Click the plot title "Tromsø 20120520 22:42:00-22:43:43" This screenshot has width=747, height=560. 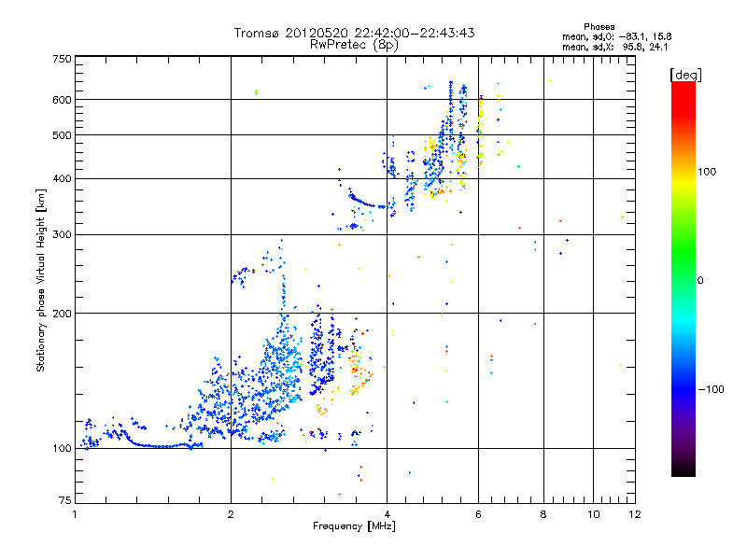tap(354, 33)
